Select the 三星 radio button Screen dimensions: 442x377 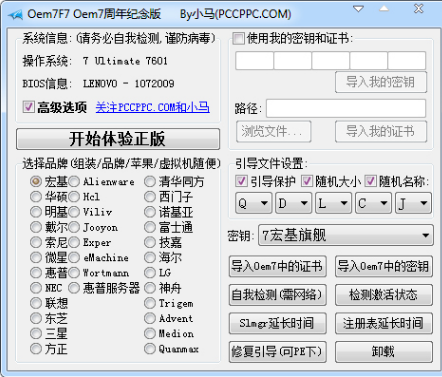click(x=36, y=333)
